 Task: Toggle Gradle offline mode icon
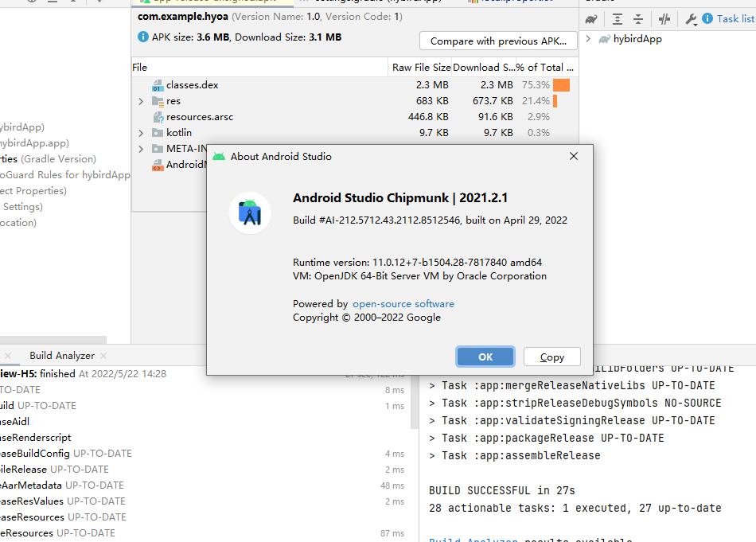point(664,19)
